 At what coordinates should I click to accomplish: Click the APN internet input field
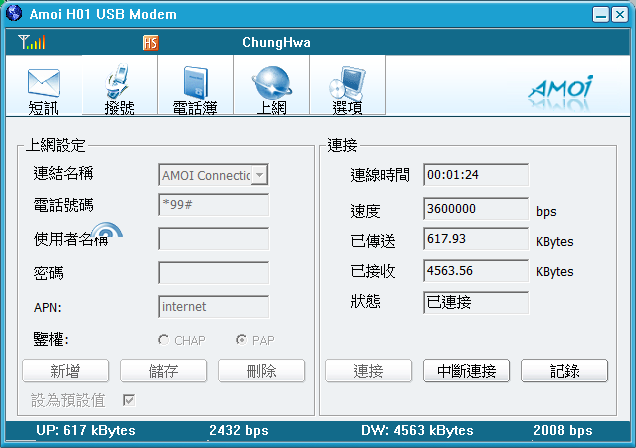(x=214, y=307)
